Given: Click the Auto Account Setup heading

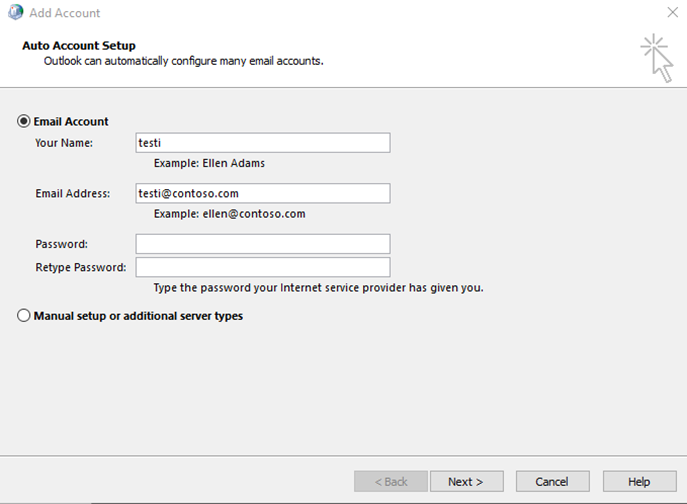Looking at the screenshot, I should point(79,46).
